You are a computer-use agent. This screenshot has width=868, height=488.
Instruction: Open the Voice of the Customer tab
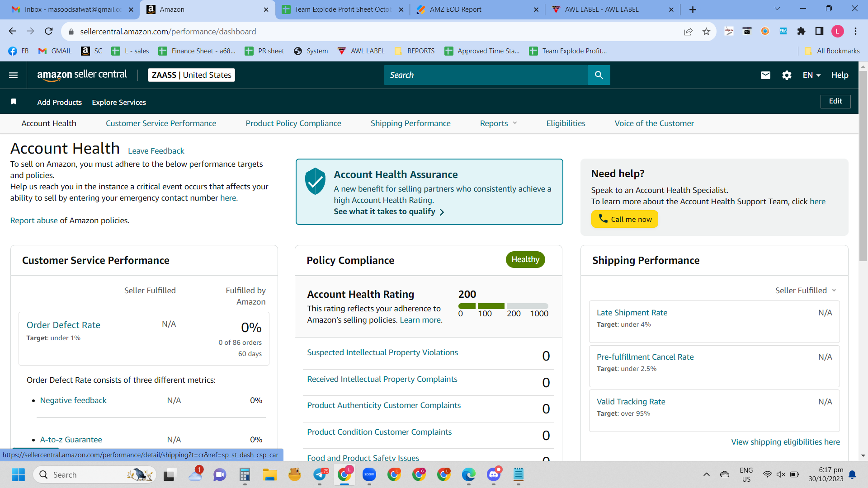coord(654,123)
